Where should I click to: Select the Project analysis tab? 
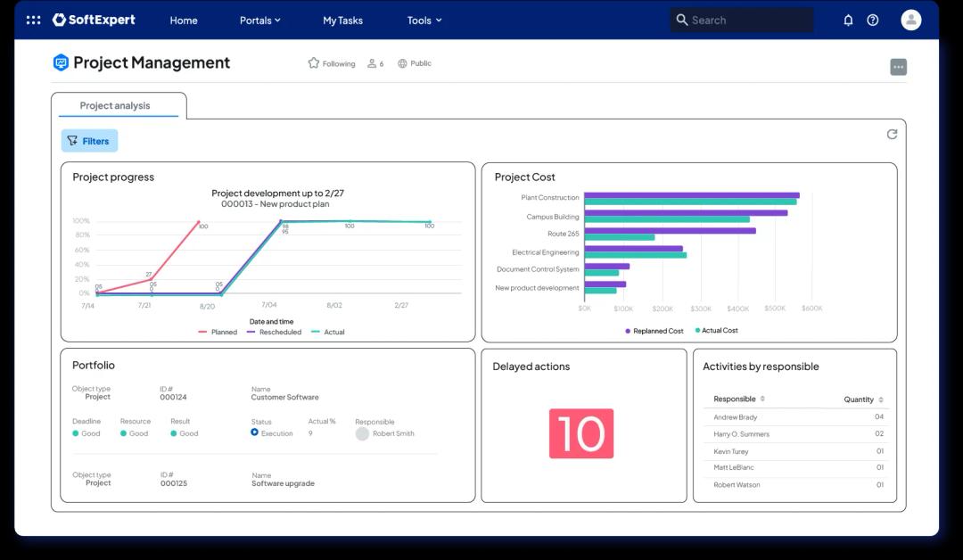(x=115, y=105)
